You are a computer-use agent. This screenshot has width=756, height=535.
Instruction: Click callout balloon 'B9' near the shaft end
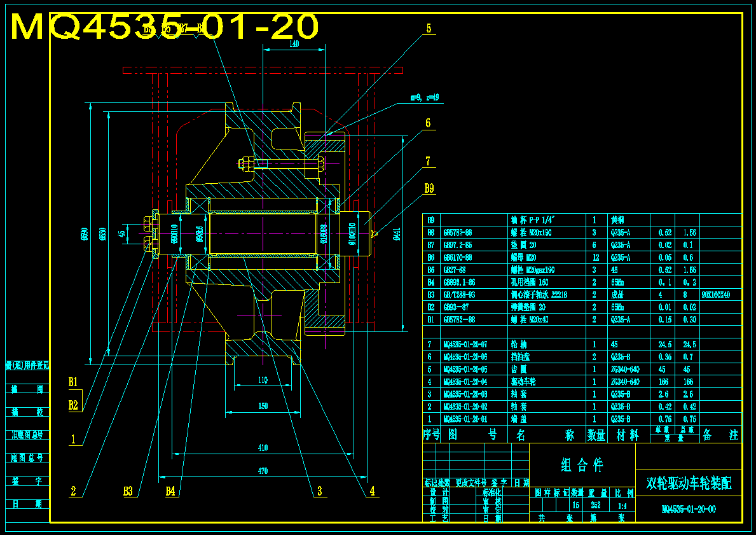[x=429, y=188]
